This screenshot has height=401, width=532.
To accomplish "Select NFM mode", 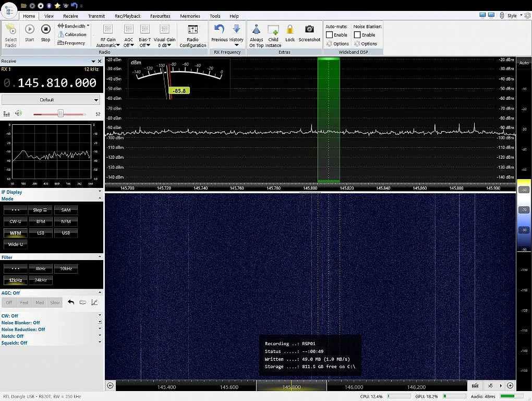I will 66,221.
